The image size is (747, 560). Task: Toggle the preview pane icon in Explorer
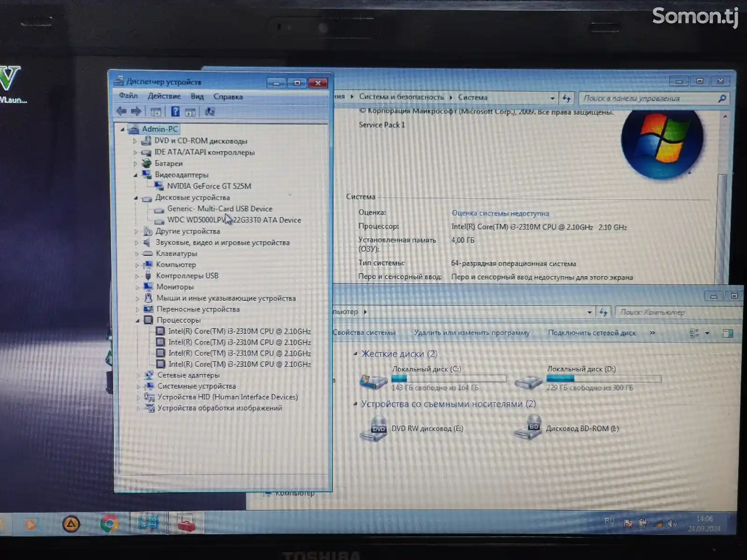tap(727, 333)
